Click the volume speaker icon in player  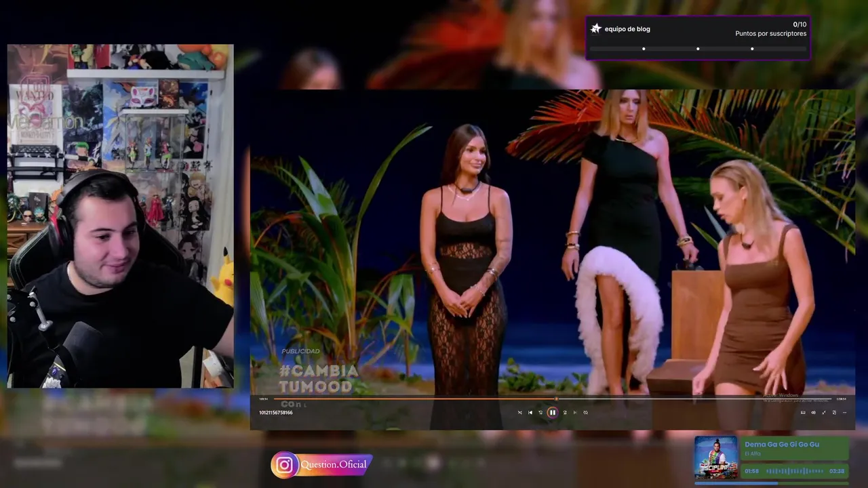tap(813, 412)
